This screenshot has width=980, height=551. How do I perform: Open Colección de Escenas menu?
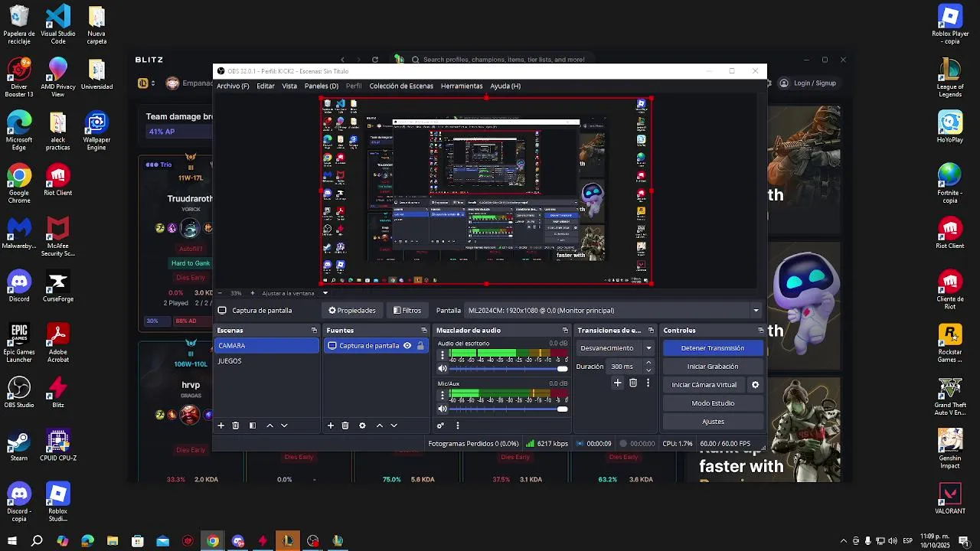401,86
